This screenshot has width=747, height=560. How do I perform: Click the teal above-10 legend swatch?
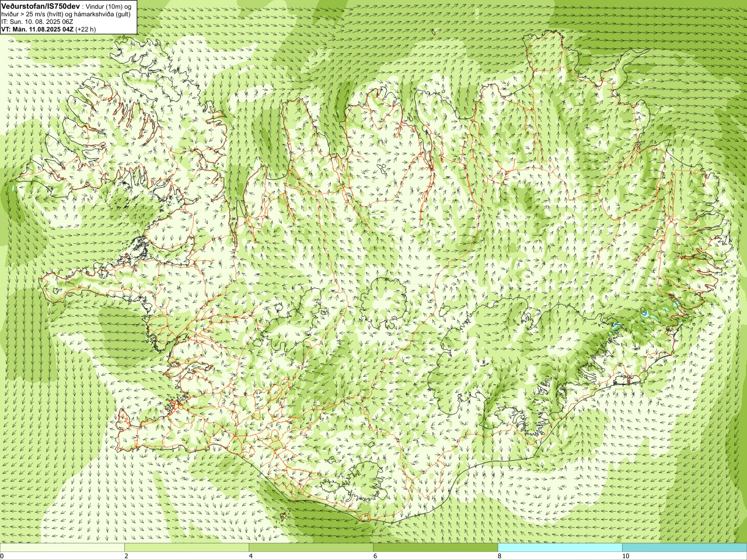[685, 548]
